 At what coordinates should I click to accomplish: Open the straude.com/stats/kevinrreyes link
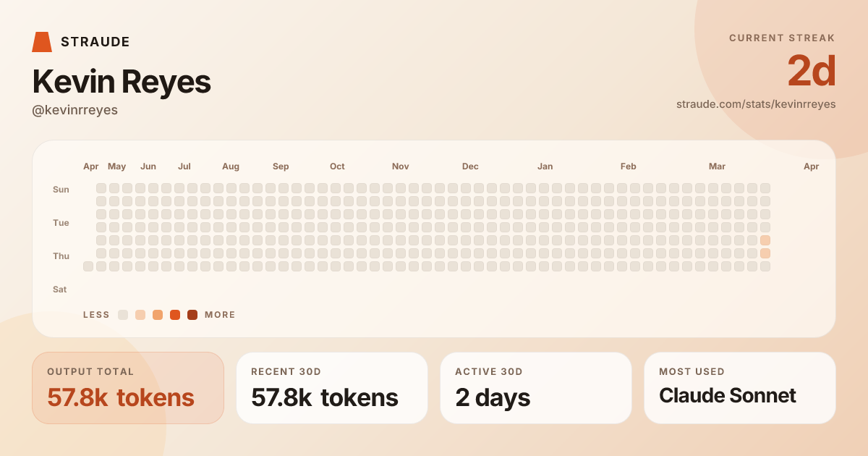(x=755, y=104)
